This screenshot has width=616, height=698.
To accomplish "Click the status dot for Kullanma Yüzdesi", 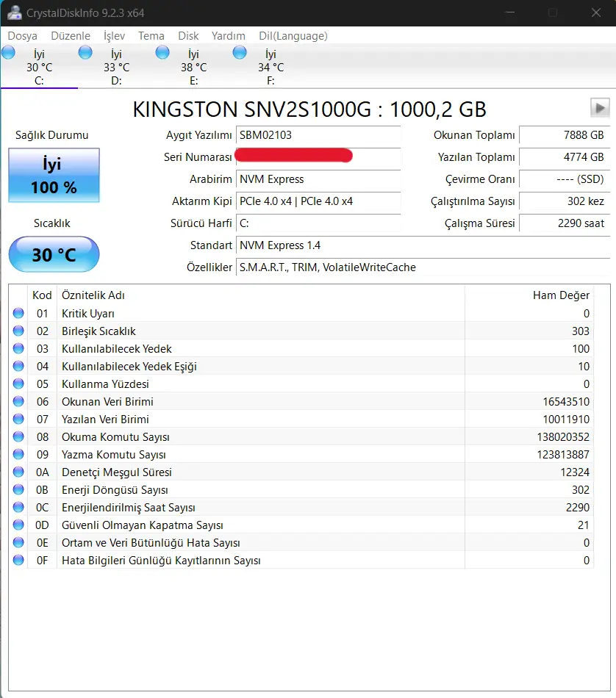I will [x=18, y=384].
